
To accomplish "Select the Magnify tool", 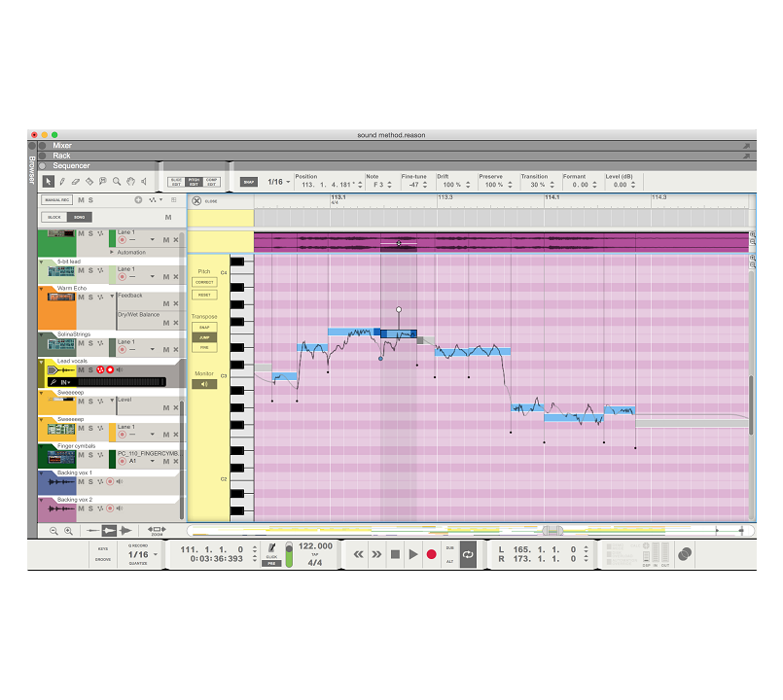I will (x=117, y=181).
